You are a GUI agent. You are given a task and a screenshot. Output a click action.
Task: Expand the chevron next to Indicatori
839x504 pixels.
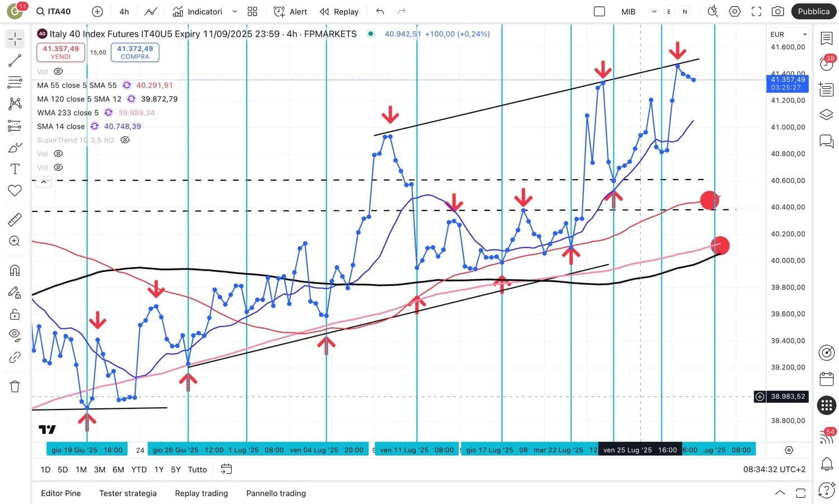(235, 11)
